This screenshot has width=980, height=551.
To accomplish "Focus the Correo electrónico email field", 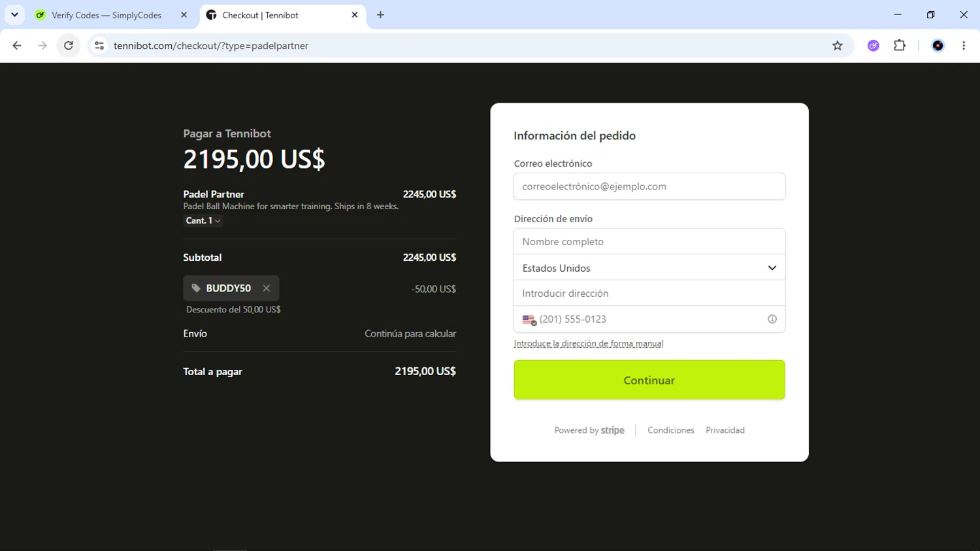I will (x=649, y=186).
